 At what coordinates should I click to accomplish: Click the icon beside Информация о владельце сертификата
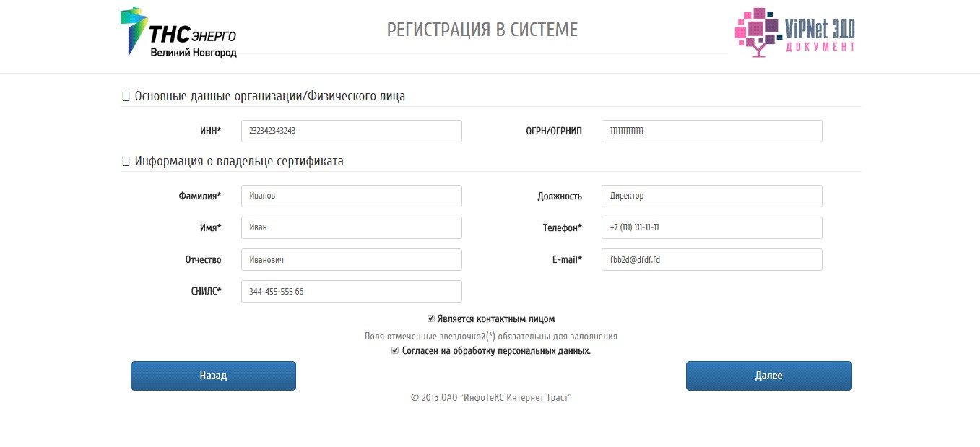pos(126,161)
